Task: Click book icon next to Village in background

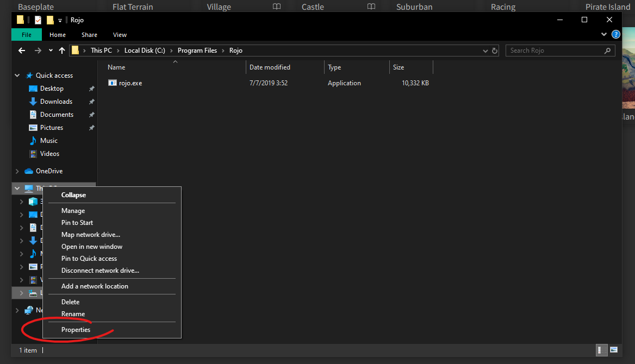Action: pos(277,7)
